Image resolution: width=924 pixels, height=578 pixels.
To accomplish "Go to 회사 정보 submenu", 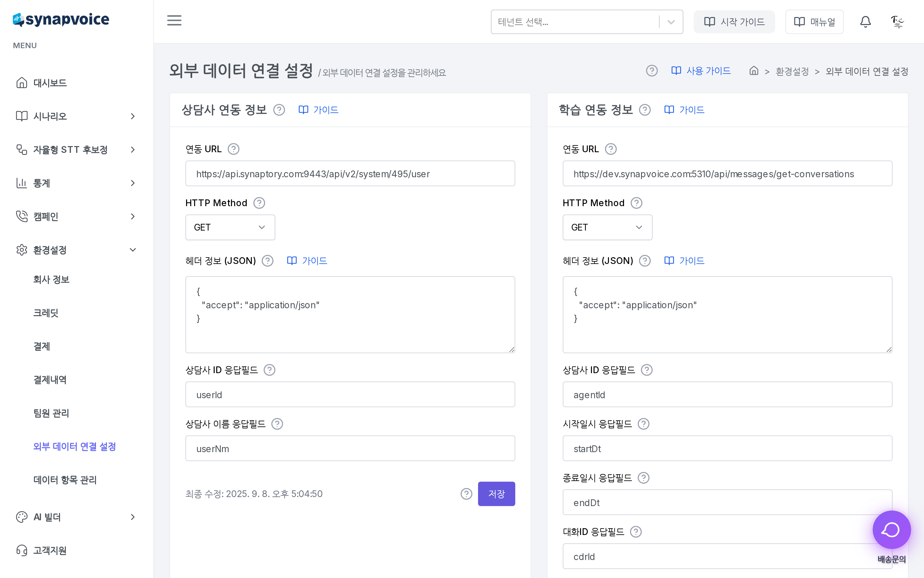I will coord(51,279).
